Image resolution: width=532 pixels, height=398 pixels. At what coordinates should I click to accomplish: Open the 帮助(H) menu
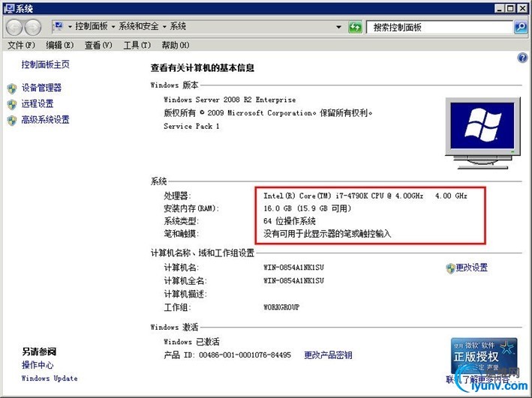pos(176,45)
